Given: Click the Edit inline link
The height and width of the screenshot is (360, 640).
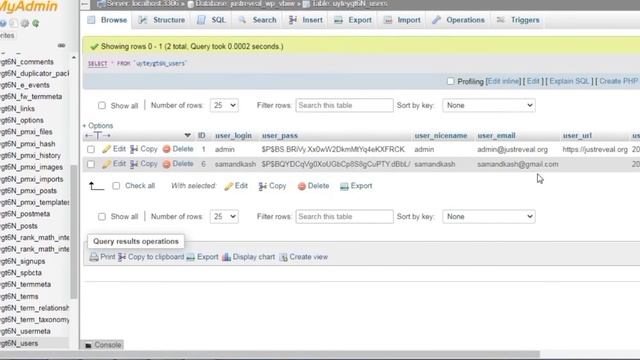Looking at the screenshot, I should tap(504, 81).
